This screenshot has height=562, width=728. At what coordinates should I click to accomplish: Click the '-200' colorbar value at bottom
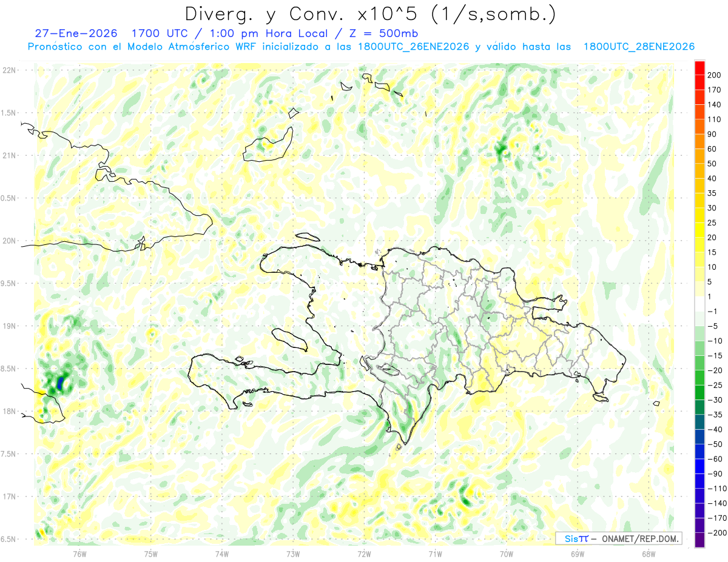pyautogui.click(x=716, y=533)
